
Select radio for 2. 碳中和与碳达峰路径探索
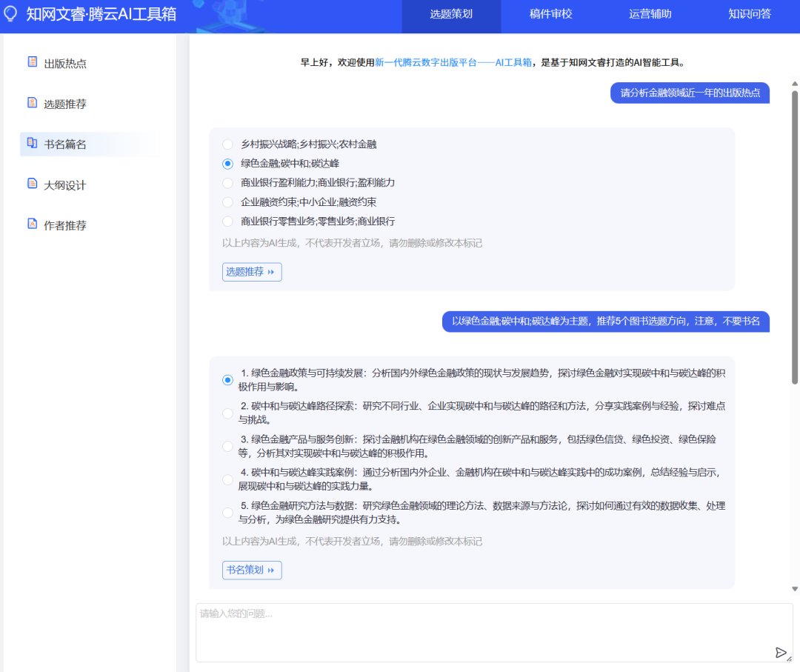tap(227, 413)
